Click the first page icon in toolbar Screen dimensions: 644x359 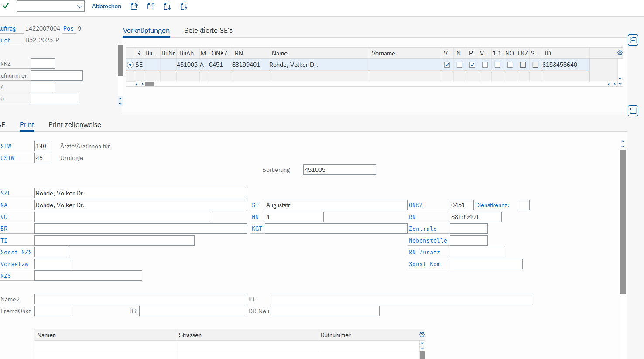coord(134,6)
